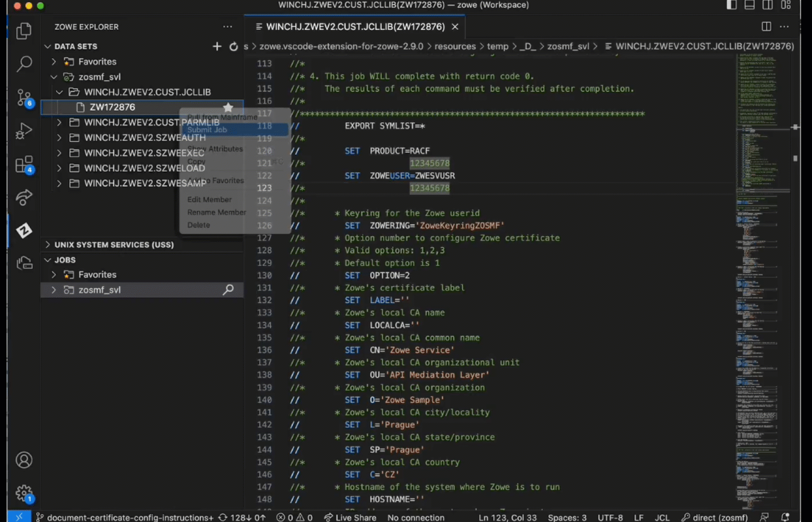
Task: Choose Pull from Mainframe in context menu
Action: point(235,117)
